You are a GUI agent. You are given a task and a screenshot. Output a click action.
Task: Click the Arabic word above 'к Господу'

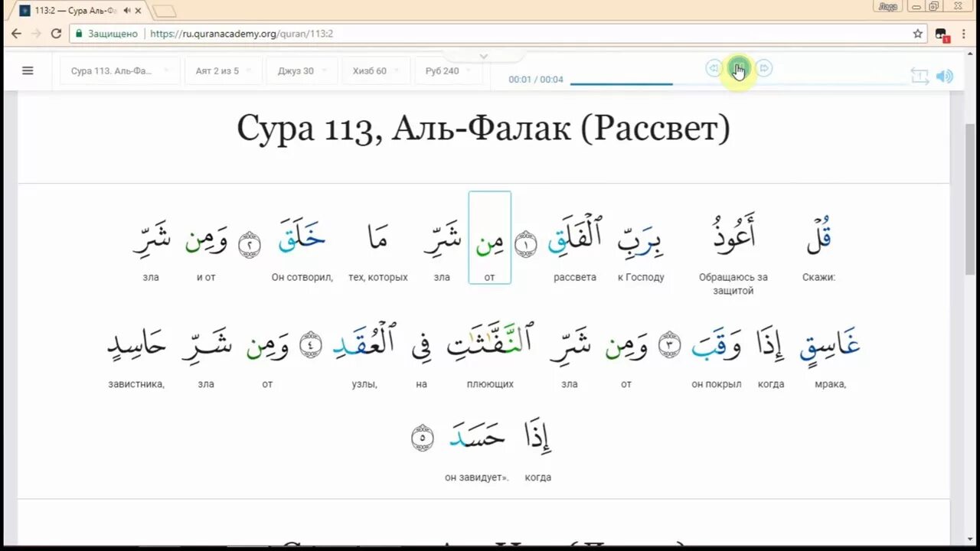tap(641, 239)
